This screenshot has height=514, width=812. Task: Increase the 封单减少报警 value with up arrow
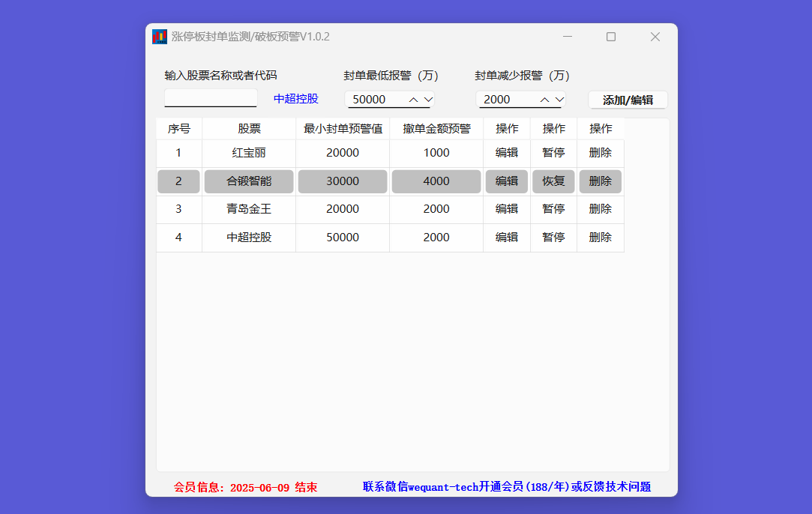(x=544, y=99)
